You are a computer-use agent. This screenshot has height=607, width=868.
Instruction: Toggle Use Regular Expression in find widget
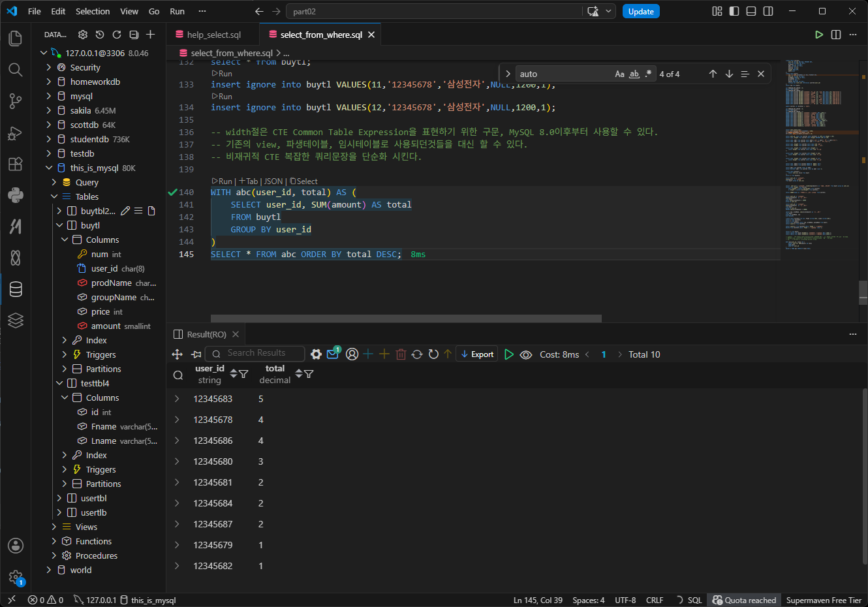click(x=648, y=74)
